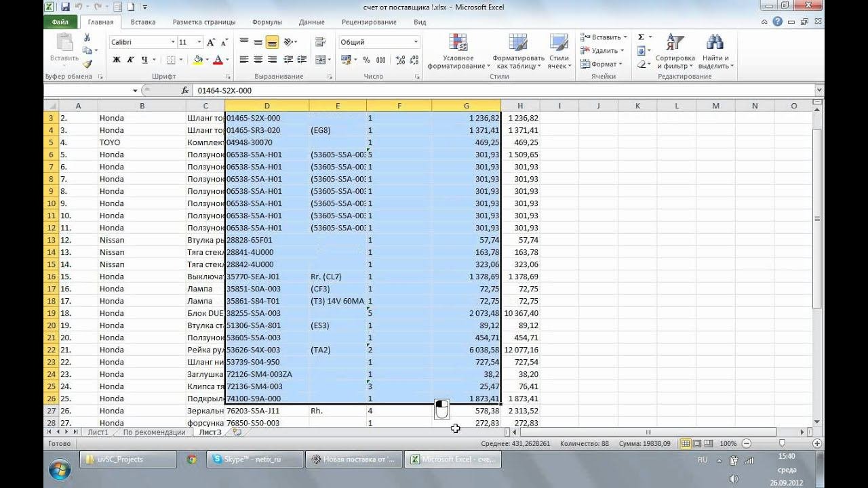The height and width of the screenshot is (488, 868).
Task: Click the Новая поставка taskbar button
Action: pyautogui.click(x=353, y=459)
